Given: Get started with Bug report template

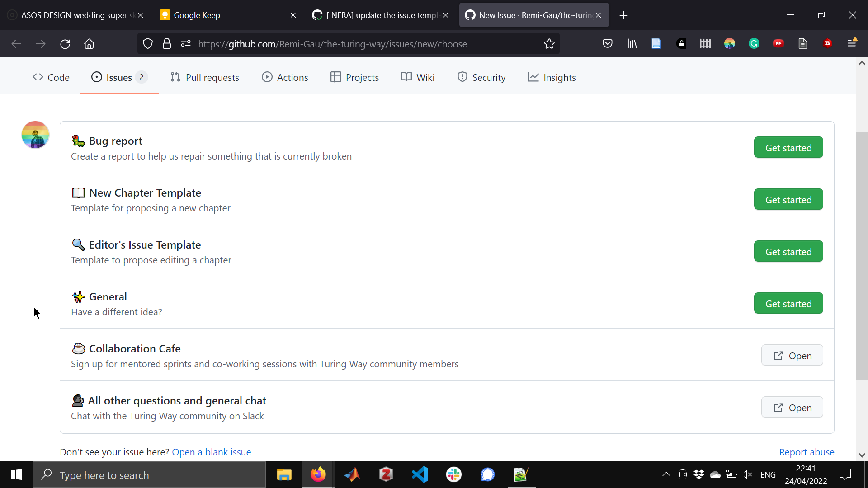Looking at the screenshot, I should tap(788, 148).
